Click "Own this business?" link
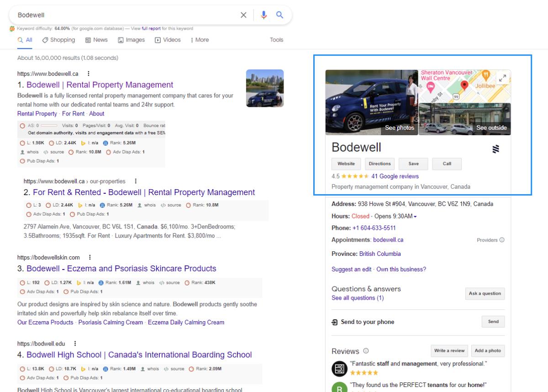The width and height of the screenshot is (548, 392). click(x=401, y=269)
